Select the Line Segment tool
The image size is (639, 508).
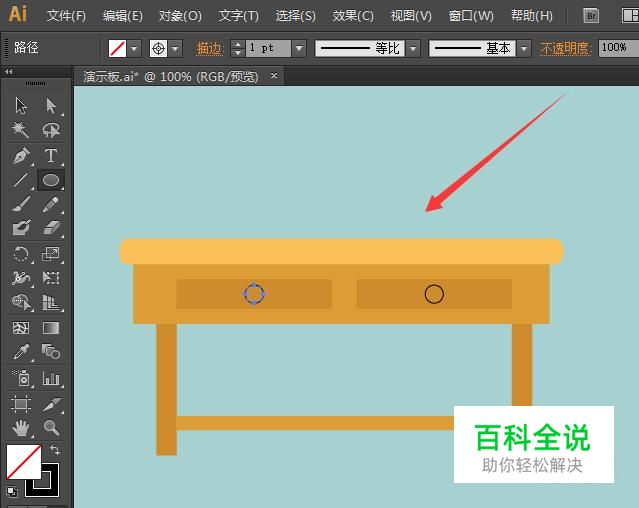click(x=21, y=180)
